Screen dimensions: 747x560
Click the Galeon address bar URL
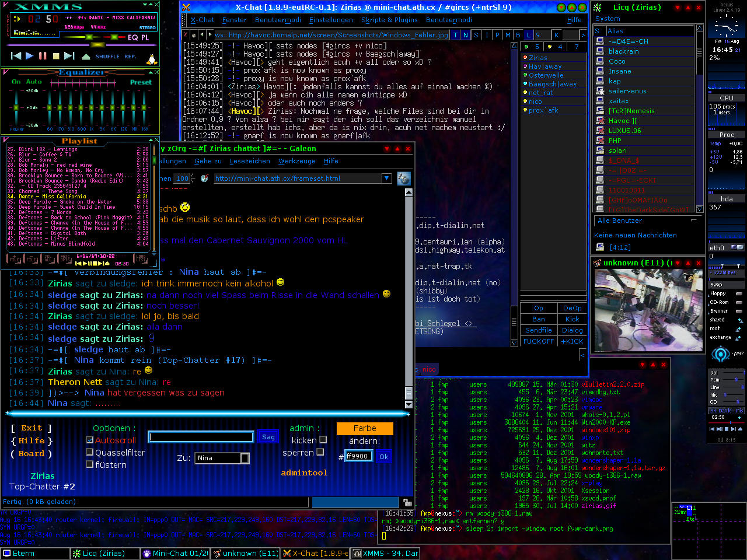(297, 178)
